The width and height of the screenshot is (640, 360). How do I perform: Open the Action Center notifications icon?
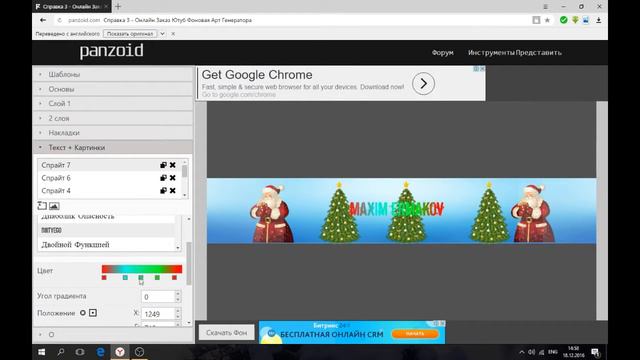596,352
